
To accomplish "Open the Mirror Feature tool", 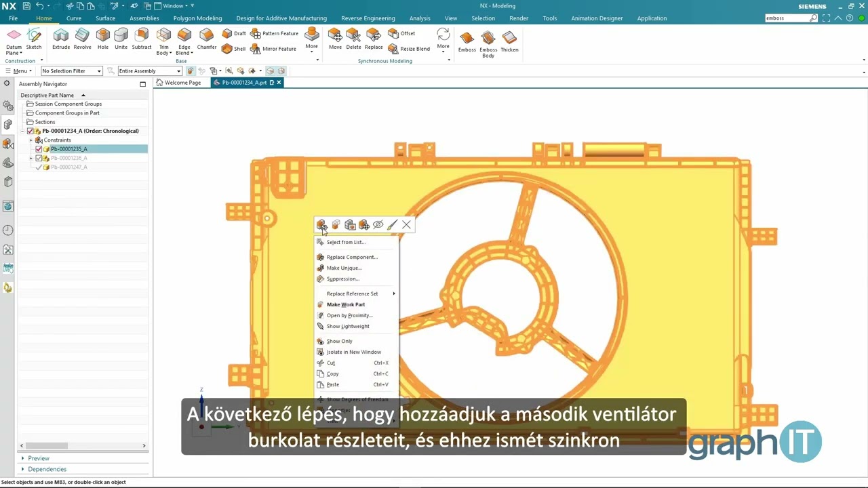I will tap(273, 49).
